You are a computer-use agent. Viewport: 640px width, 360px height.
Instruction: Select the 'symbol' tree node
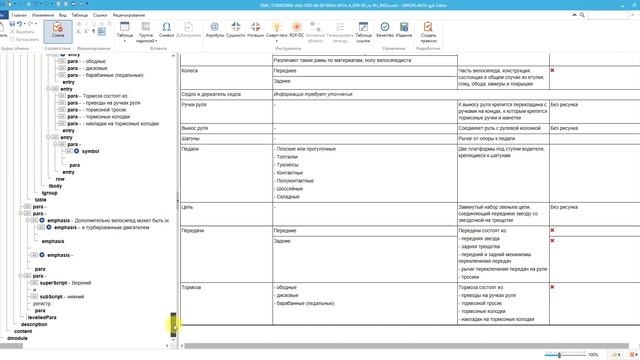pos(90,151)
